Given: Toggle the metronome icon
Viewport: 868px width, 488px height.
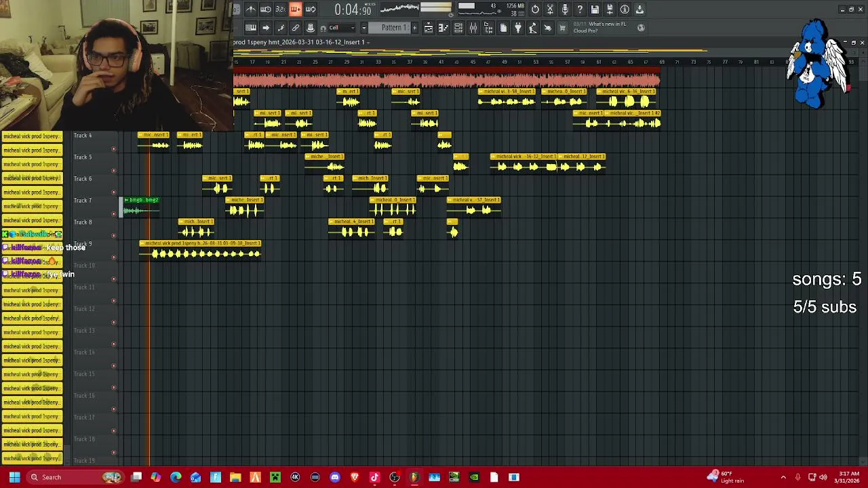Looking at the screenshot, I should [x=251, y=9].
